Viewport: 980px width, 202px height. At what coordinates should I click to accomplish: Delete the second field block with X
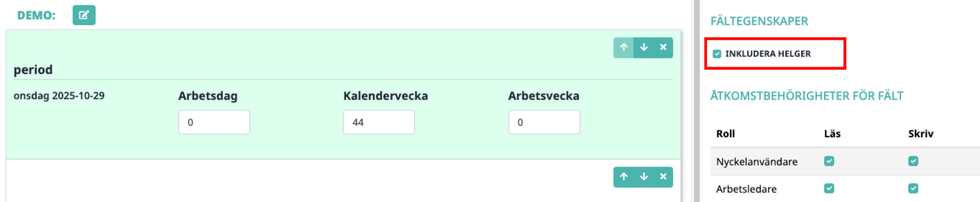[663, 177]
